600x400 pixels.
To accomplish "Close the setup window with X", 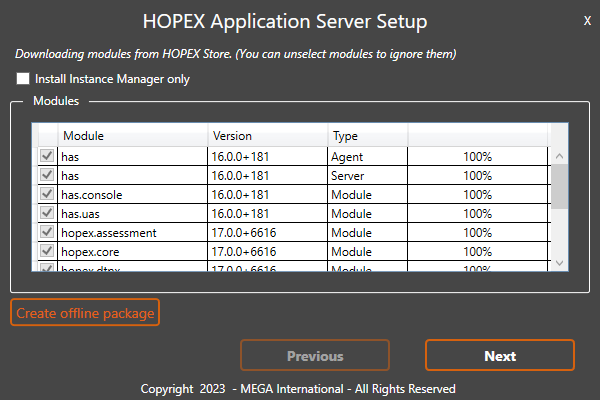I will coord(587,20).
